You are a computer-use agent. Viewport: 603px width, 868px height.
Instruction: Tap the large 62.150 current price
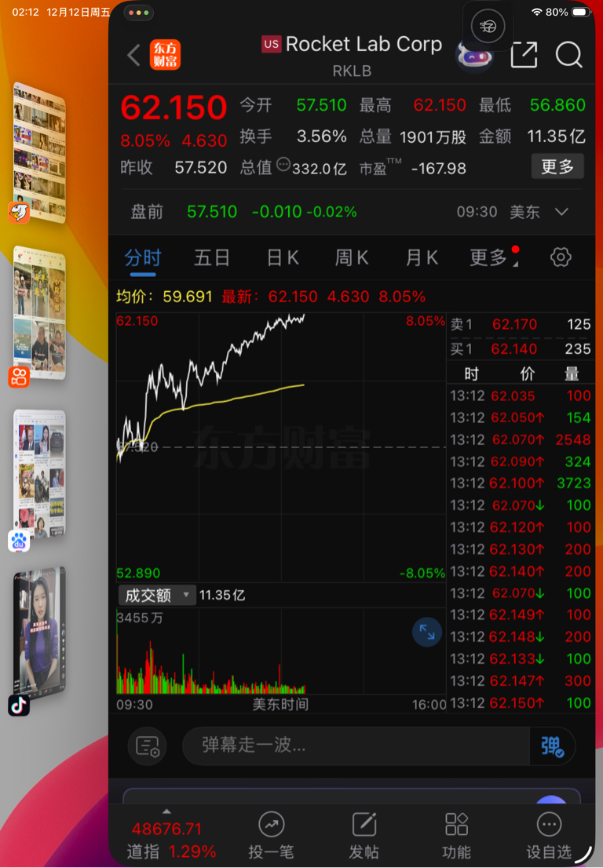pos(174,108)
